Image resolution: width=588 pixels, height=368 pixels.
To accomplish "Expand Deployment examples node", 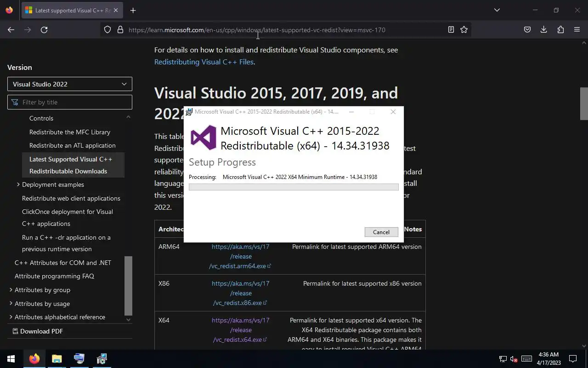I will (x=18, y=184).
